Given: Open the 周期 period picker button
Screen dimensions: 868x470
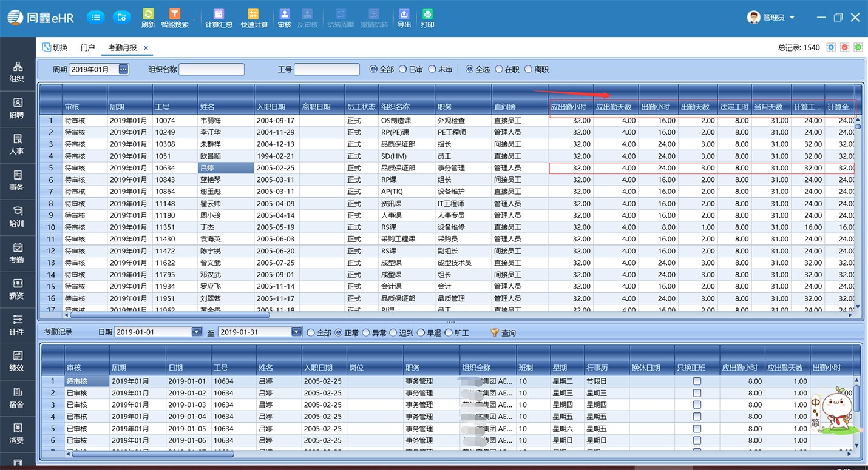Looking at the screenshot, I should point(123,70).
